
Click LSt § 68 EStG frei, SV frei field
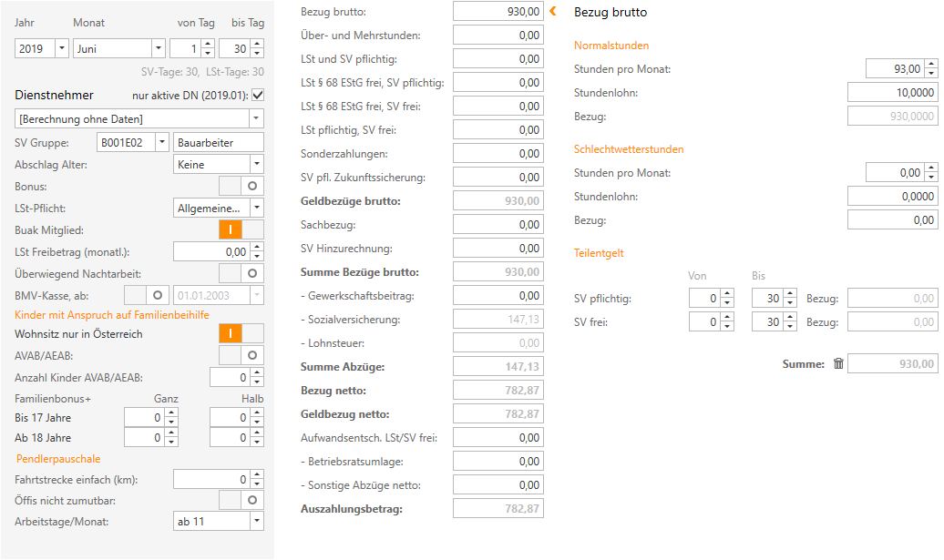click(x=498, y=106)
